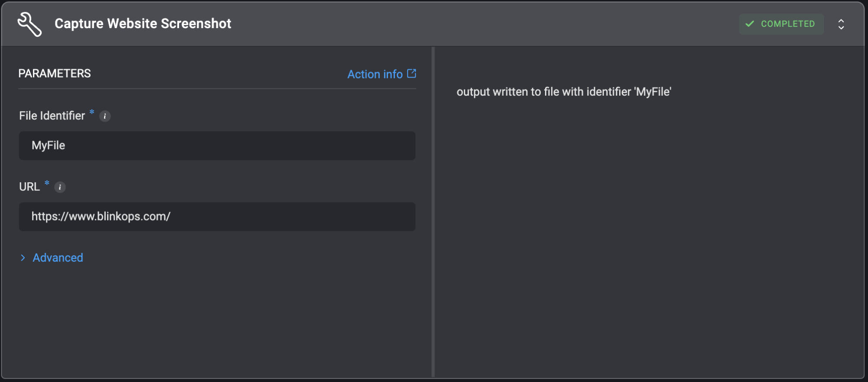Show the URL info tooltip icon
Screen dimensions: 868x382
60,187
